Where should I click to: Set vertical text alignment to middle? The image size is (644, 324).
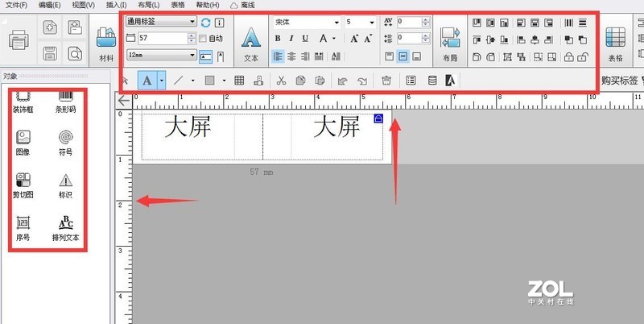coord(403,56)
